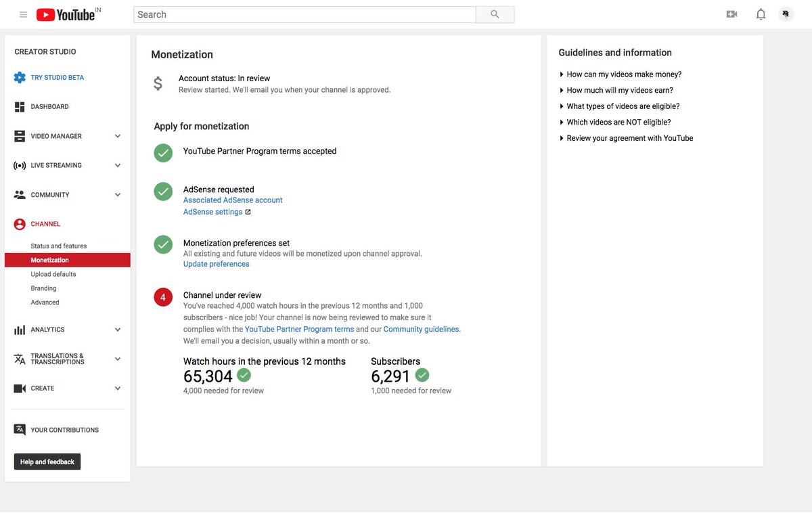Click the Community people icon

[20, 195]
